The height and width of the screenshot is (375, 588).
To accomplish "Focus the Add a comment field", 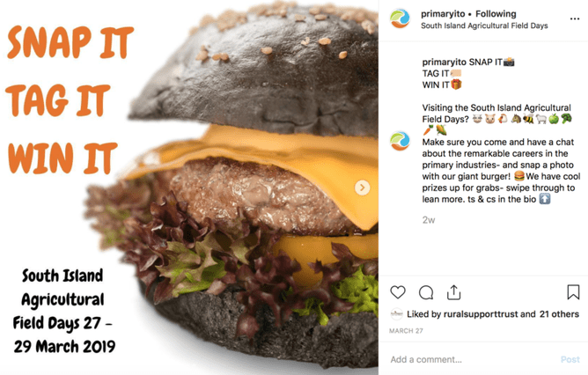I will pos(473,359).
